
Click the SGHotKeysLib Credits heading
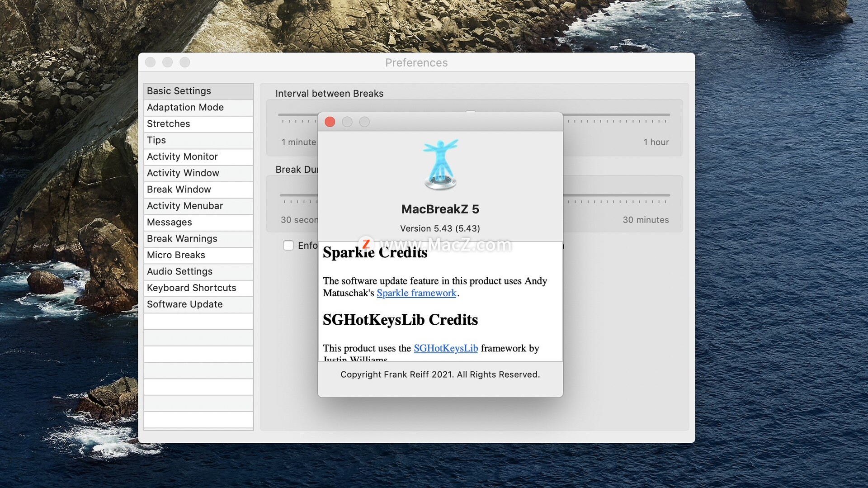point(401,320)
